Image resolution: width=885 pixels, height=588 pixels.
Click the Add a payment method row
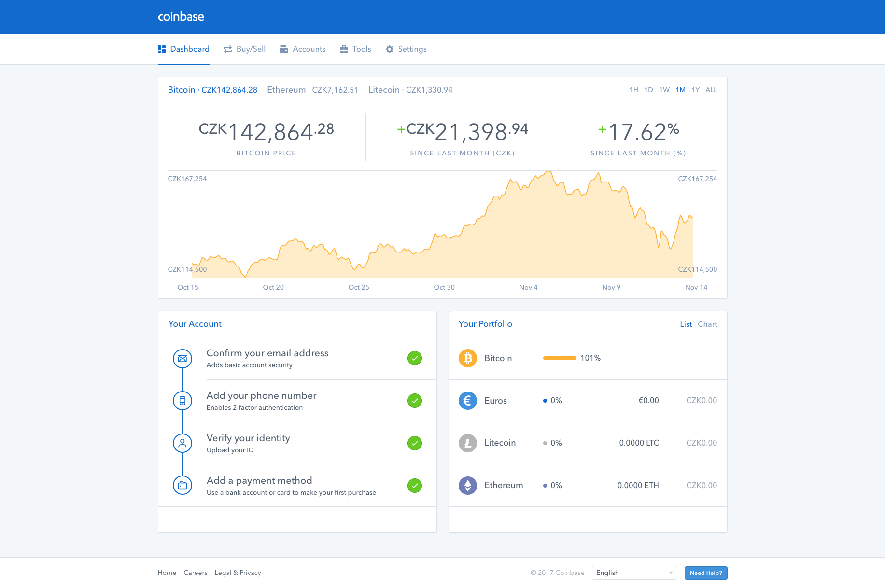coord(297,486)
